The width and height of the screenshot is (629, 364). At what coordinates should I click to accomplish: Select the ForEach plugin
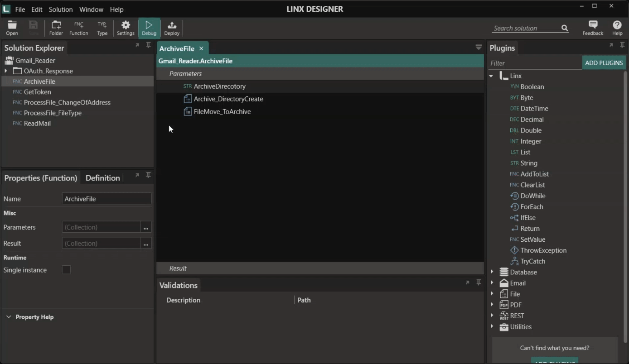click(x=527, y=207)
